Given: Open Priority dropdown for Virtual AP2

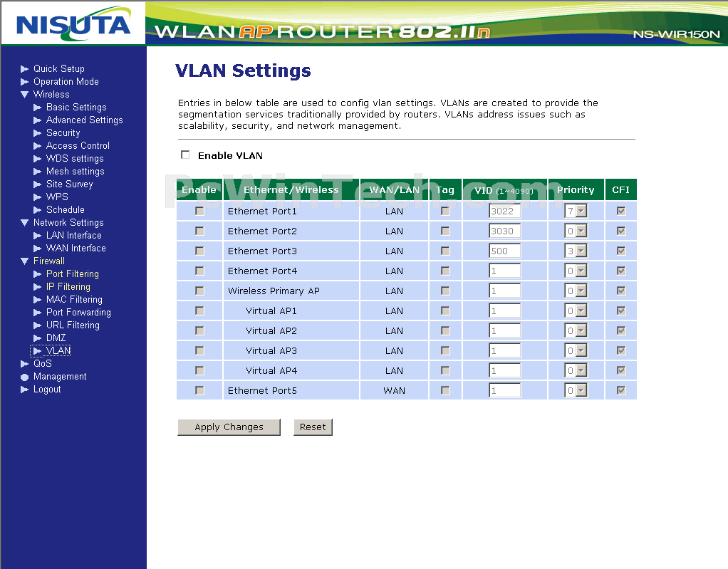Looking at the screenshot, I should [576, 330].
